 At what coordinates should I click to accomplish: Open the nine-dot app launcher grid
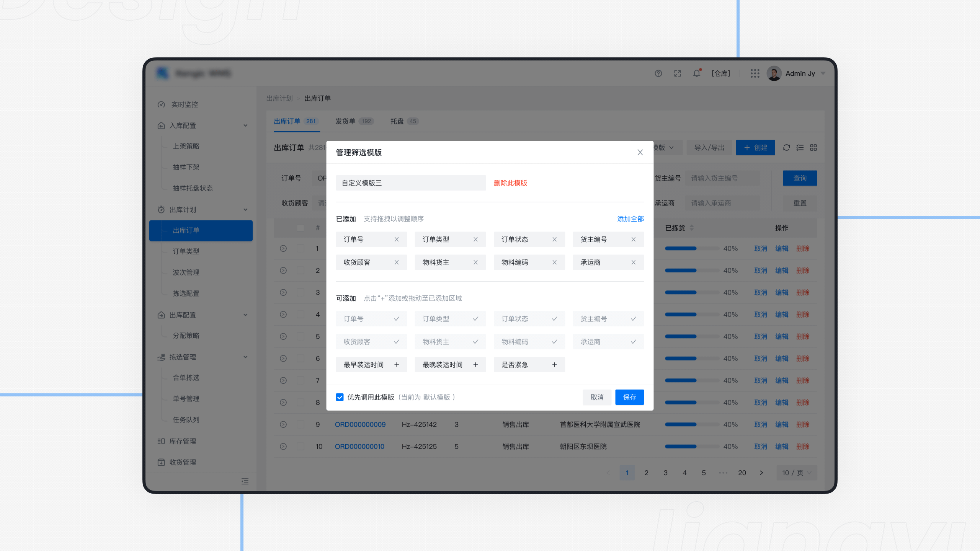click(x=755, y=73)
